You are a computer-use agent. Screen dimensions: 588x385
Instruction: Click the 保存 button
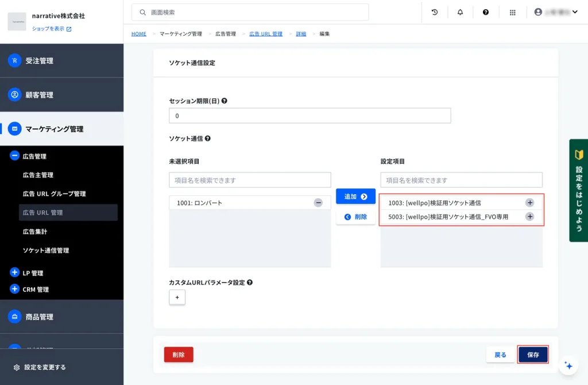[x=533, y=355]
